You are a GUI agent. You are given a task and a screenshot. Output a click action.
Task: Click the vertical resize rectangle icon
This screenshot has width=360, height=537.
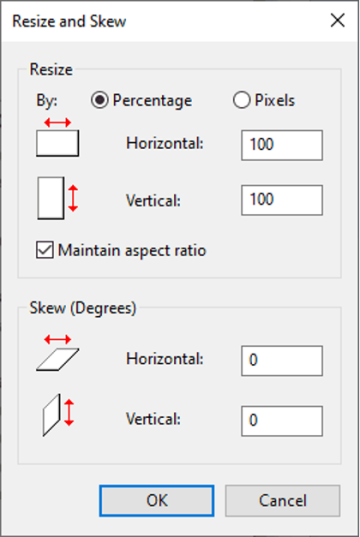coord(51,198)
